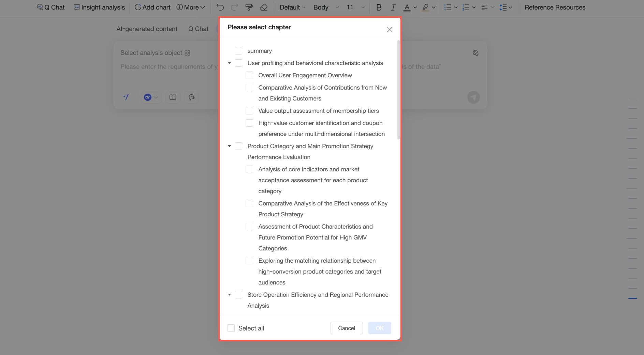Open Insight analysis in the toolbar
The height and width of the screenshot is (355, 644).
click(x=99, y=7)
